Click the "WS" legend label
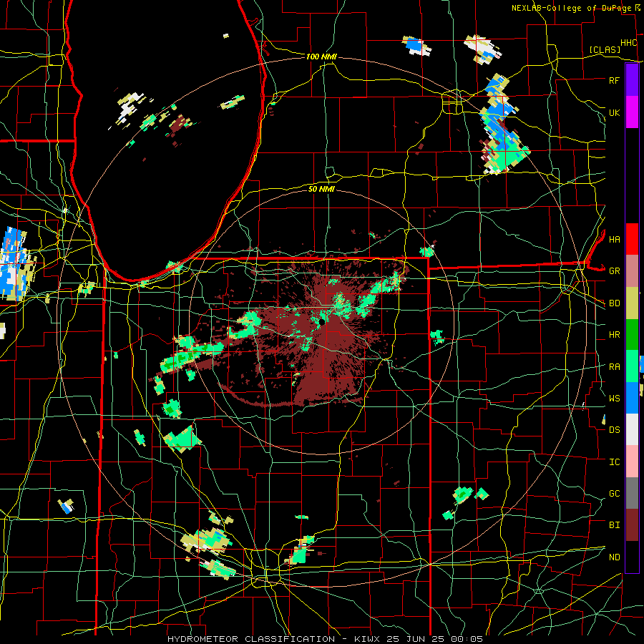 pos(614,399)
